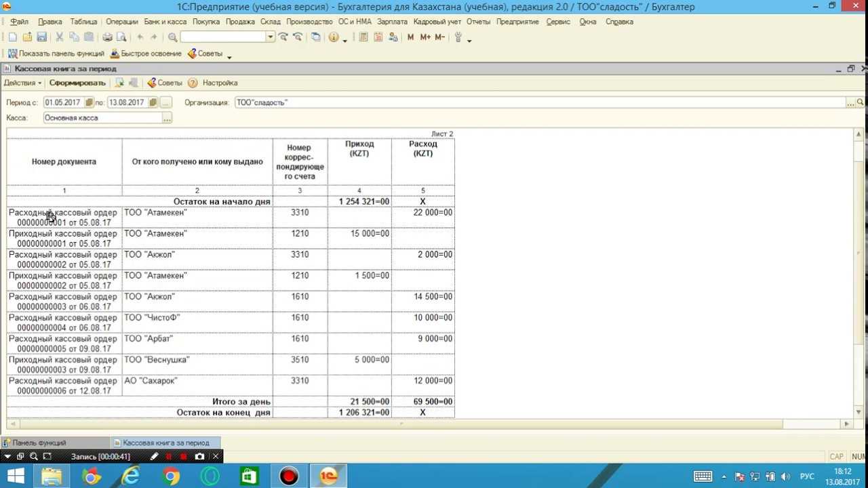Screen dimensions: 868x488
Task: Select the 69 500=00 total expense cell
Action: click(x=423, y=402)
